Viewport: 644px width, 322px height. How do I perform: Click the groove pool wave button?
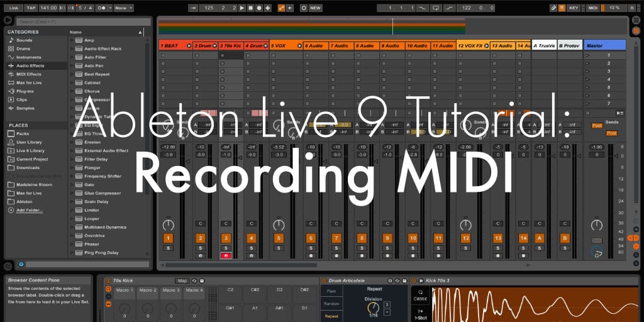pyautogui.click(x=8, y=266)
